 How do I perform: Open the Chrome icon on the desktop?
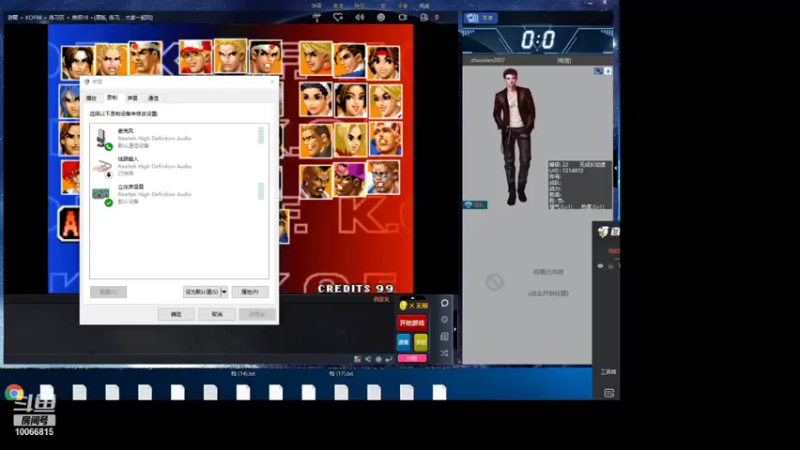click(14, 393)
